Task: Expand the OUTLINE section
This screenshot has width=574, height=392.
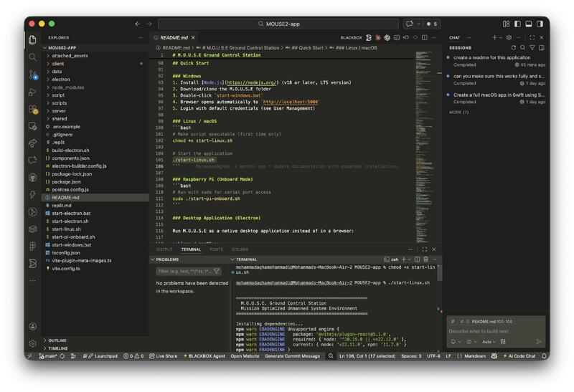Action: pos(57,340)
